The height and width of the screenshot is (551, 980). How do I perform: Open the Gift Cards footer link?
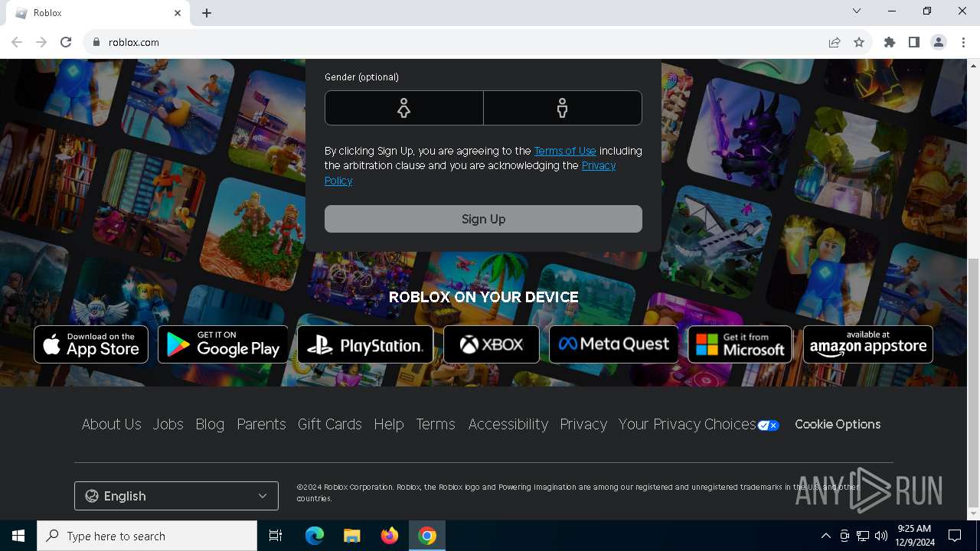330,424
